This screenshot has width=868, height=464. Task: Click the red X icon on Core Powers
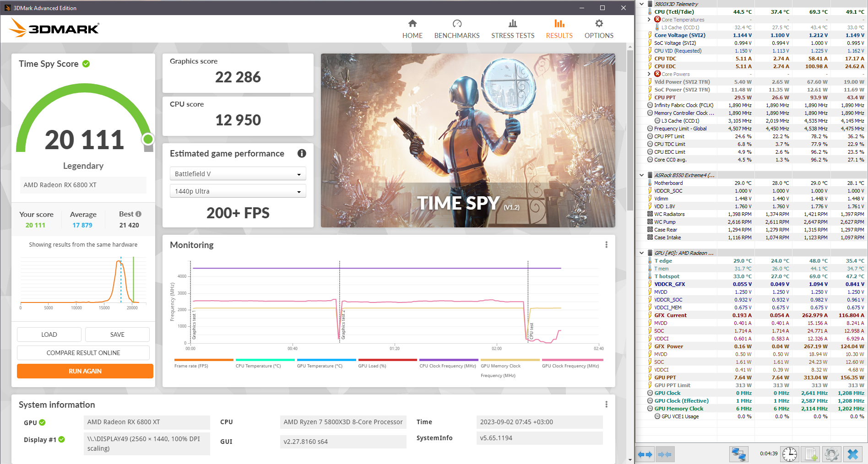(x=657, y=74)
